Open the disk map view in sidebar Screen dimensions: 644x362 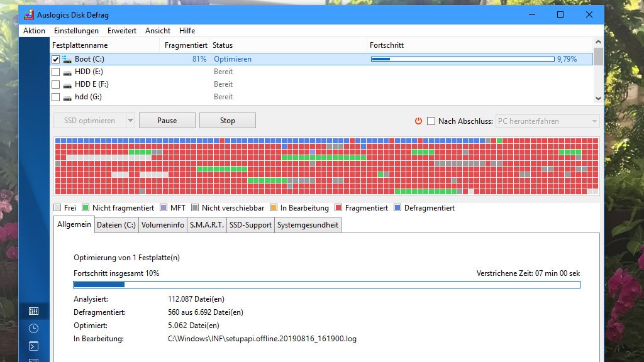point(34,311)
